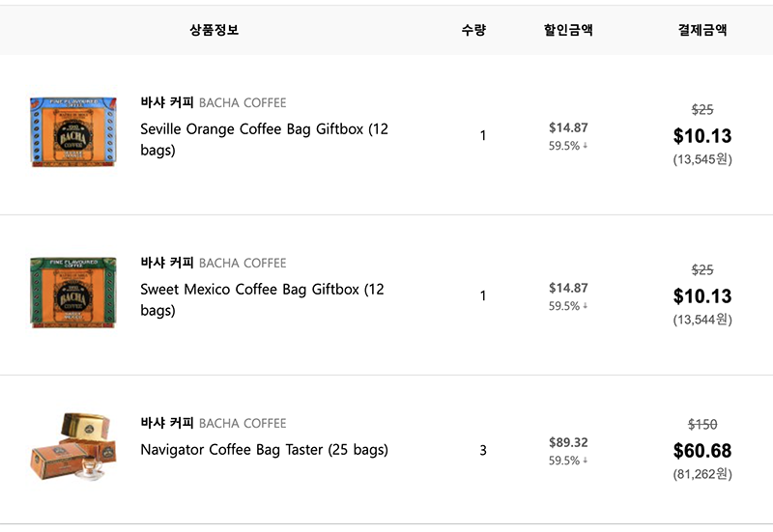
Task: Click the discount down-arrow for Seville Orange
Action: click(x=586, y=146)
